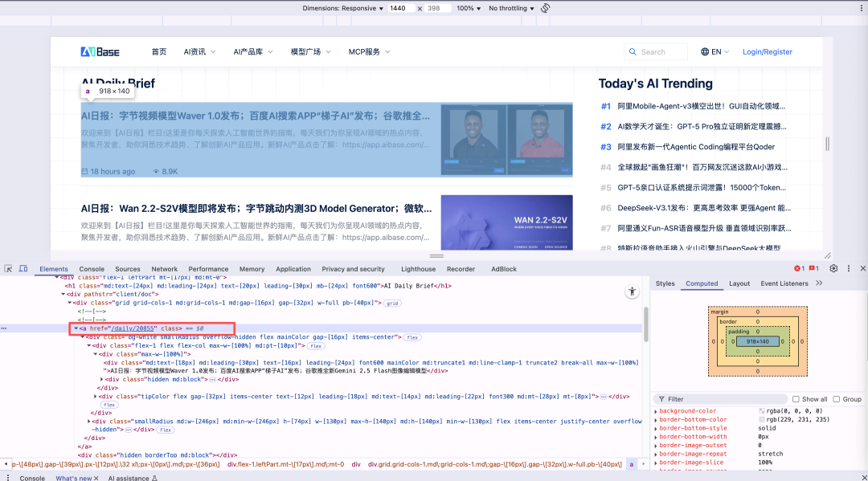Close the DevTools panel
Image resolution: width=868 pixels, height=481 pixels.
pyautogui.click(x=862, y=268)
